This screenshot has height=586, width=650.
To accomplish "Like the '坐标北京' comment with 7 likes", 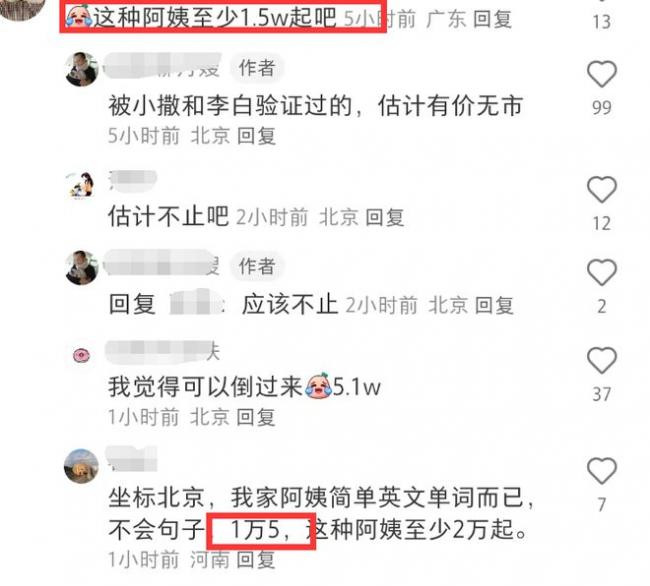I will pos(601,471).
